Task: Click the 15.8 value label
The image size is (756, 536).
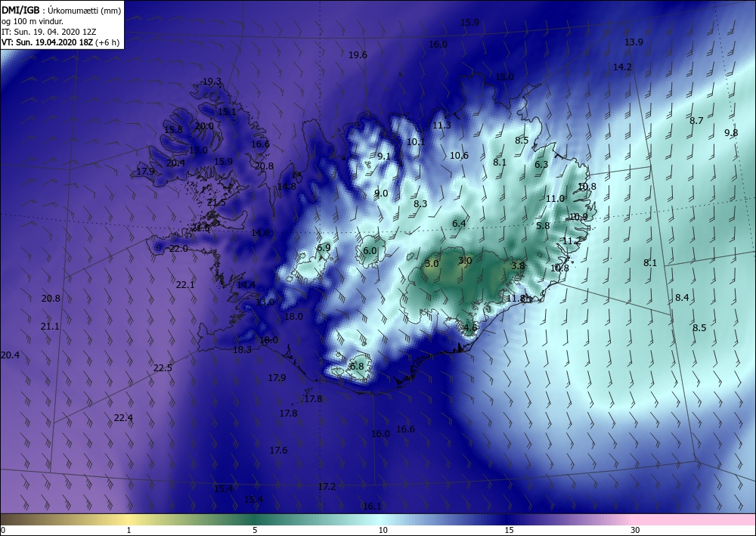Action: (173, 130)
